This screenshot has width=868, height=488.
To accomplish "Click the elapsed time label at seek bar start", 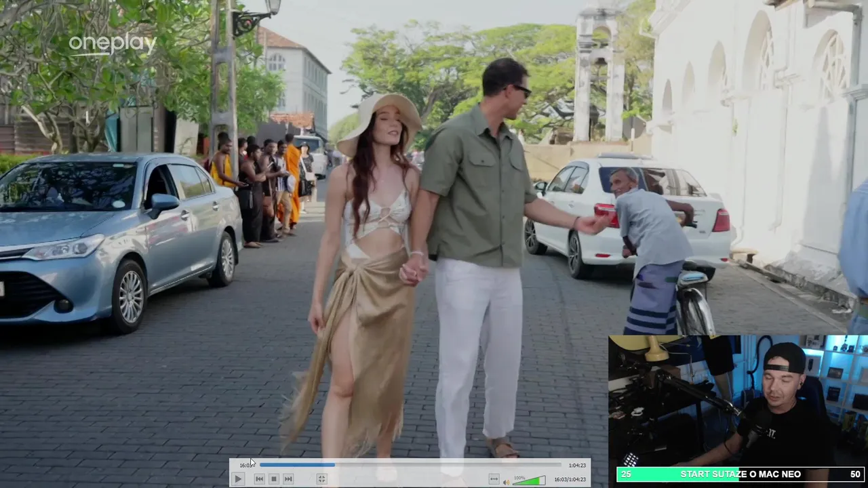I will point(246,466).
